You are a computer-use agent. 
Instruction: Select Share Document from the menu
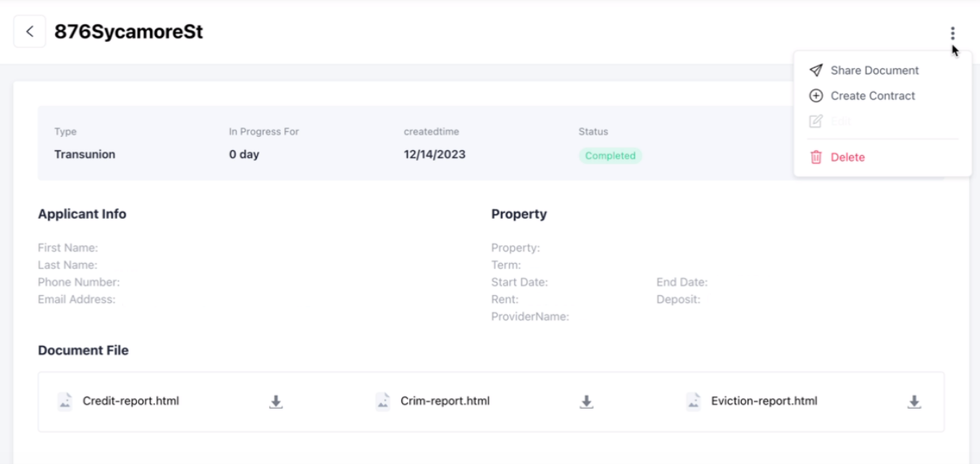click(x=876, y=70)
